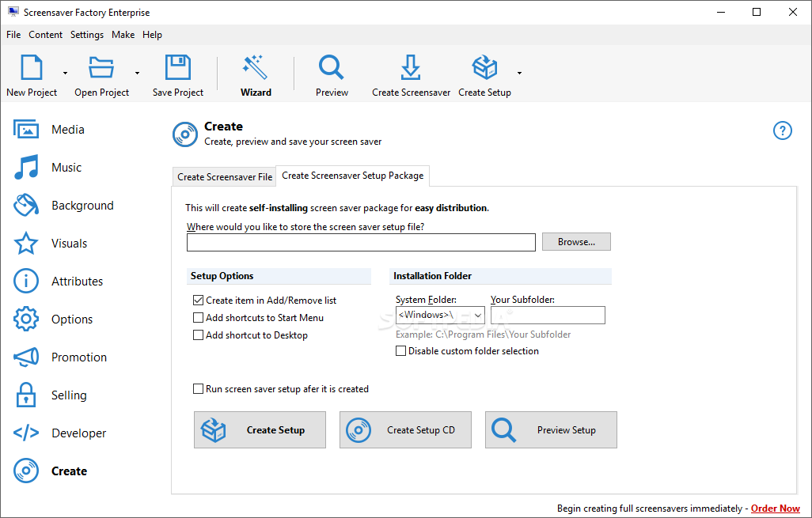Follow the Order Now link
This screenshot has height=518, width=812.
776,509
